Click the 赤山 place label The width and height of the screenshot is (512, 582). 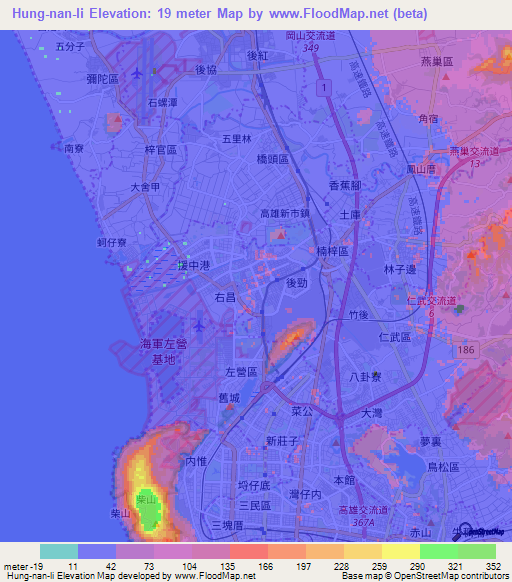tap(420, 533)
